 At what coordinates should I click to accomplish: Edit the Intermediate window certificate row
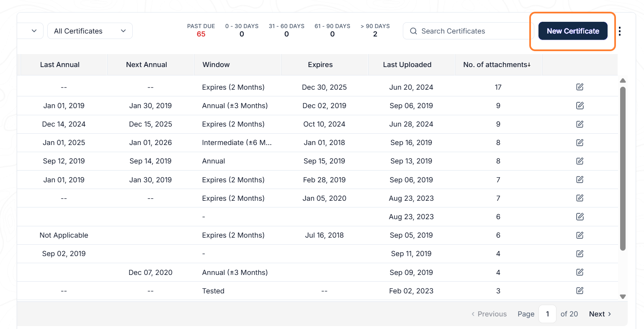tap(580, 142)
